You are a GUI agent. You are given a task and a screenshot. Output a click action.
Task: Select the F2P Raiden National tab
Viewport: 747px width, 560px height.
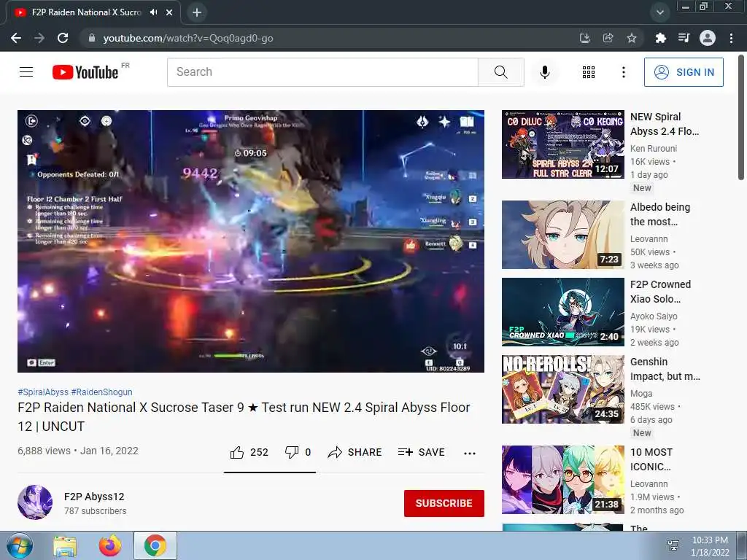click(x=86, y=12)
